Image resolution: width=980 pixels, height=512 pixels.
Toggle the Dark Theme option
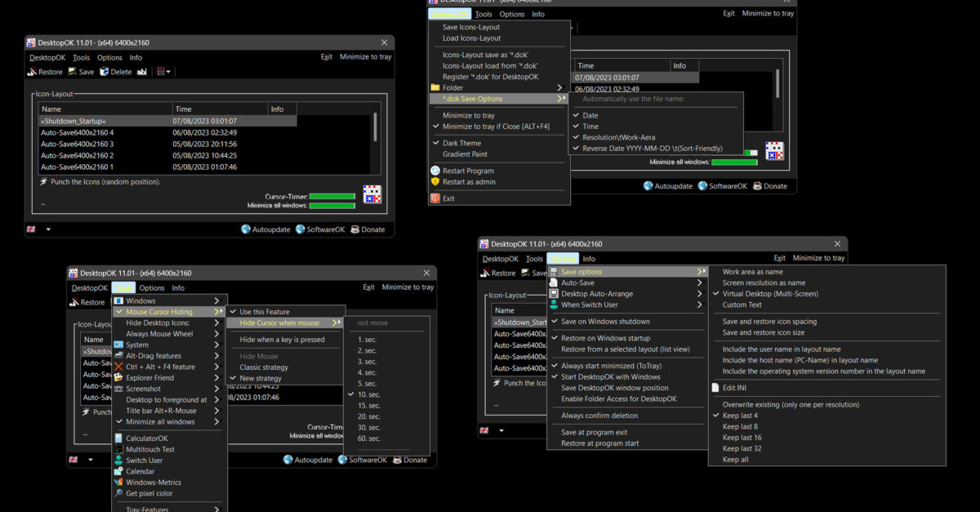pos(461,143)
